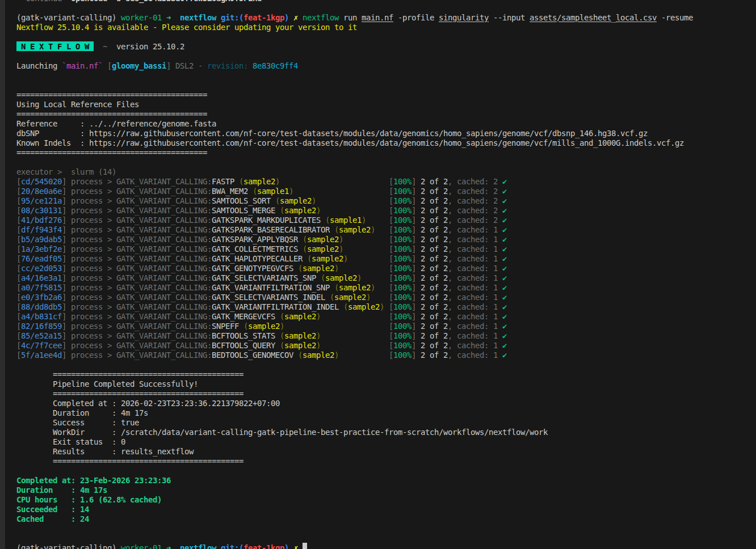
Task: Click the green checkmark on the FASTP row
Action: click(504, 182)
